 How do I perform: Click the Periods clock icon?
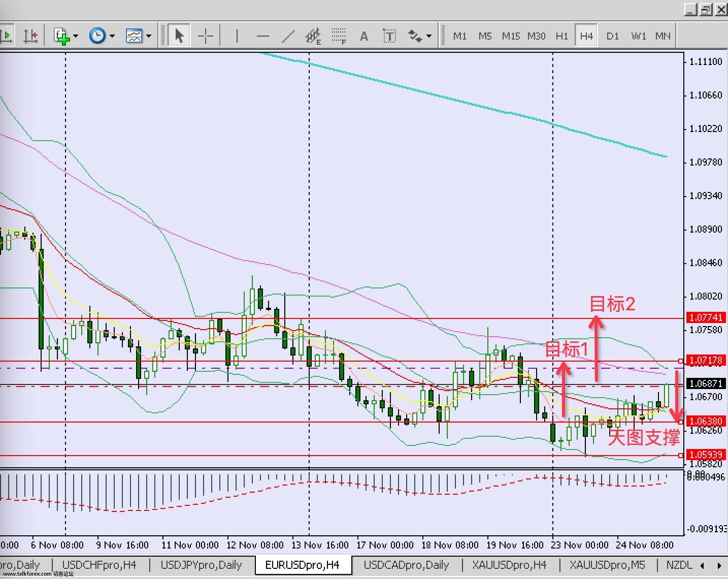[97, 36]
